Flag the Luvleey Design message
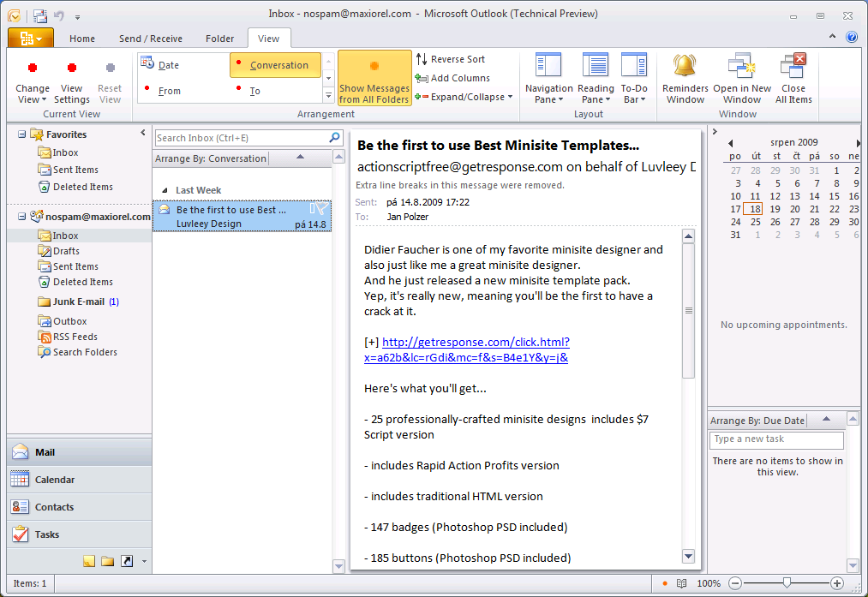This screenshot has height=597, width=868. tap(323, 209)
